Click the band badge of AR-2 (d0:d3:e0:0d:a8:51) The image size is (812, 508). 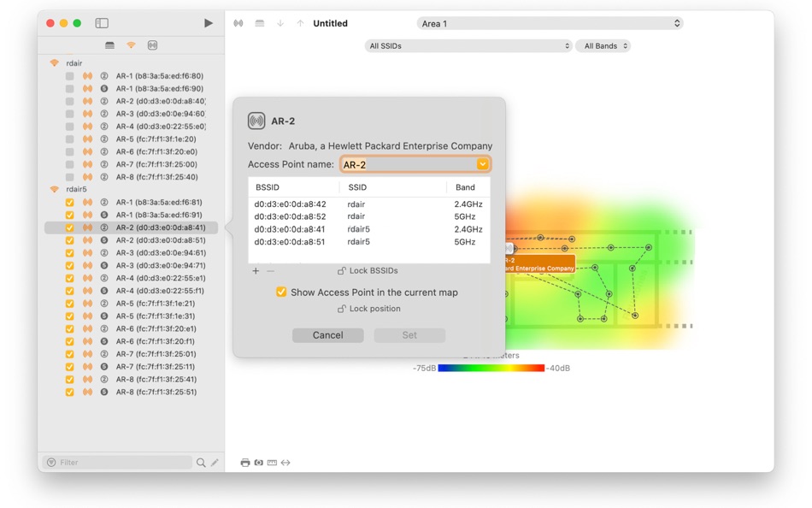point(104,240)
